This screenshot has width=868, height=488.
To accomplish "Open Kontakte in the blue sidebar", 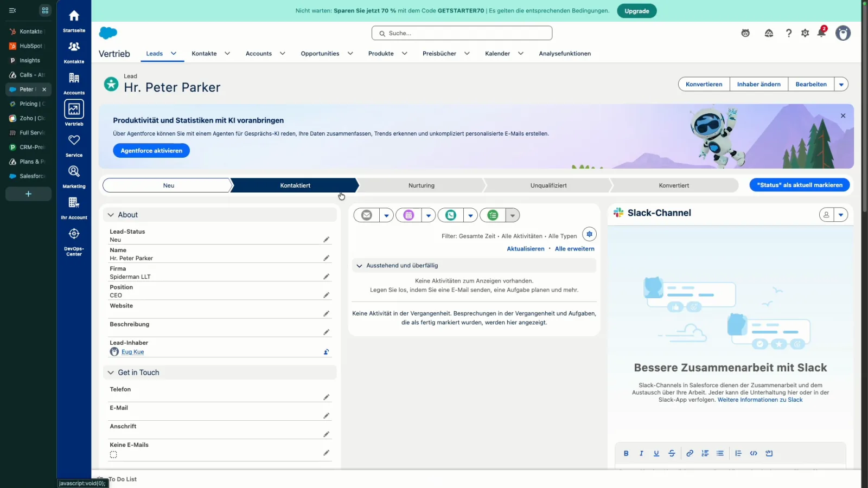I will coord(74,52).
